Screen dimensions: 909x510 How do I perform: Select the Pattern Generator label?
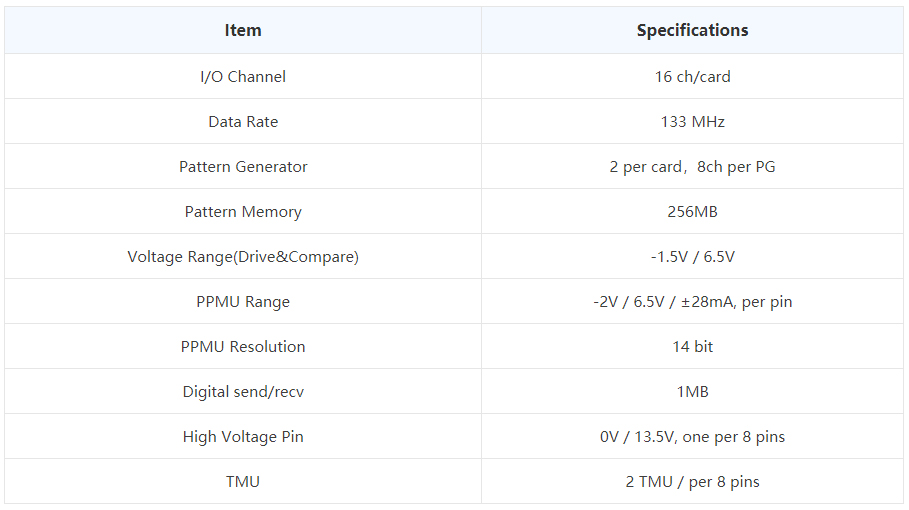[243, 167]
